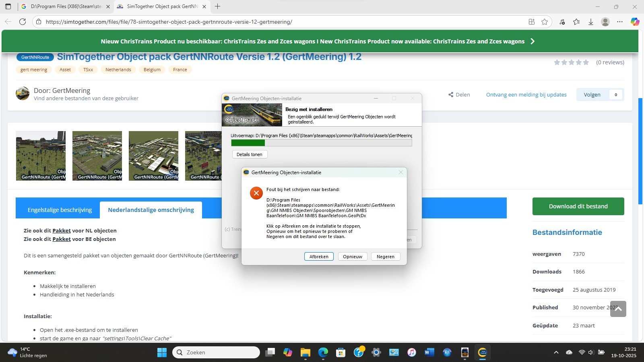This screenshot has height=362, width=644.
Task: Click the green Download dit bestand button
Action: 578,206
